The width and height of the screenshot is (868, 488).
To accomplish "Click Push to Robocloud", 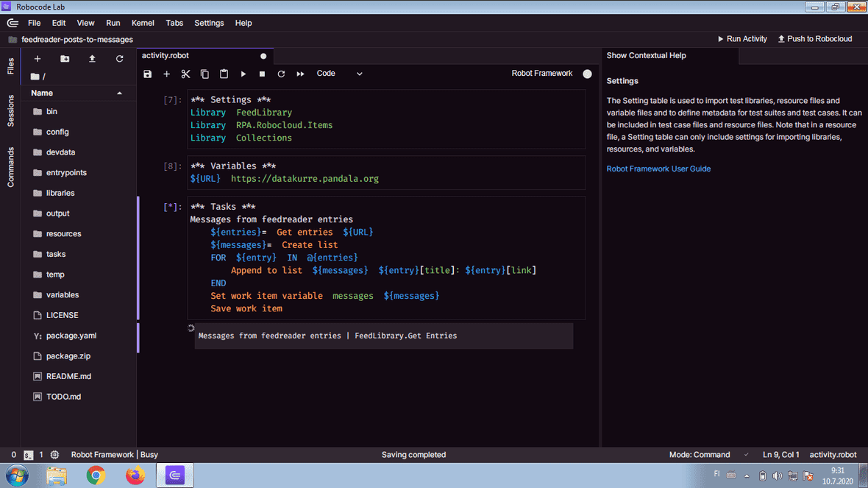I will [x=814, y=39].
